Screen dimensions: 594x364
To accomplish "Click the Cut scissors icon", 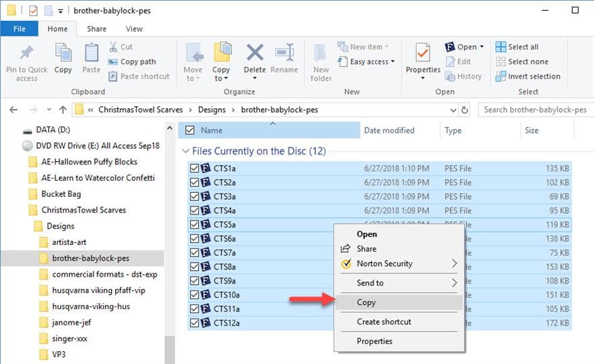I will tap(113, 47).
